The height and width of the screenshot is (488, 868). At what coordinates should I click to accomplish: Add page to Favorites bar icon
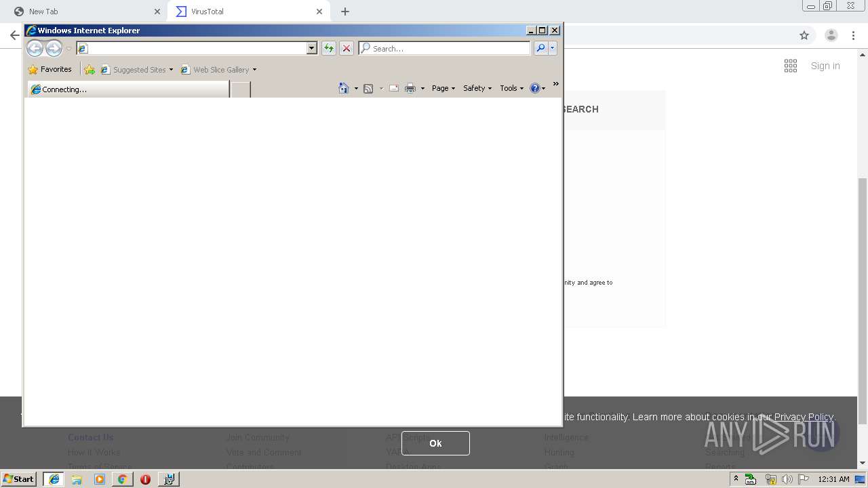(90, 69)
